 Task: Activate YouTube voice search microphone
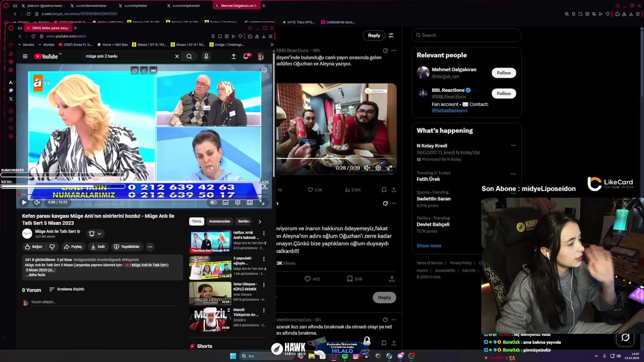206,56
